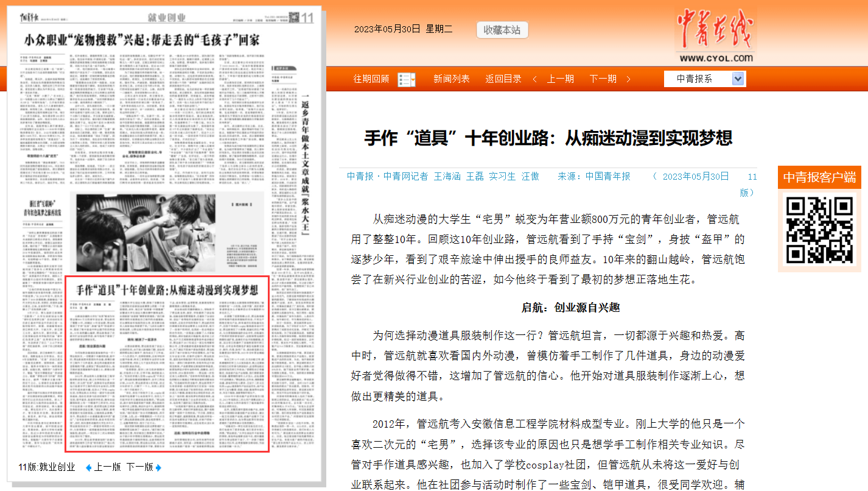Screen dimensions: 868x491
Task: Open the past issues calendar list icon
Action: (406, 79)
